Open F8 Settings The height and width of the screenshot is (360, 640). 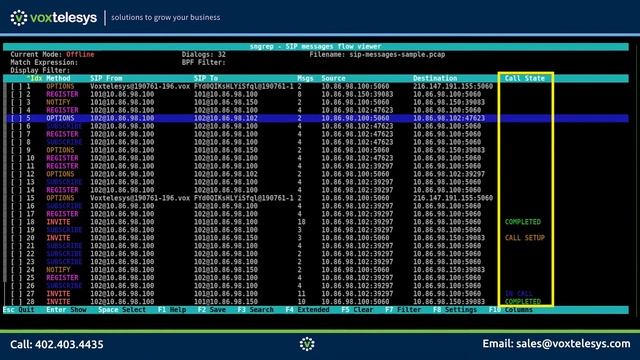[455, 310]
